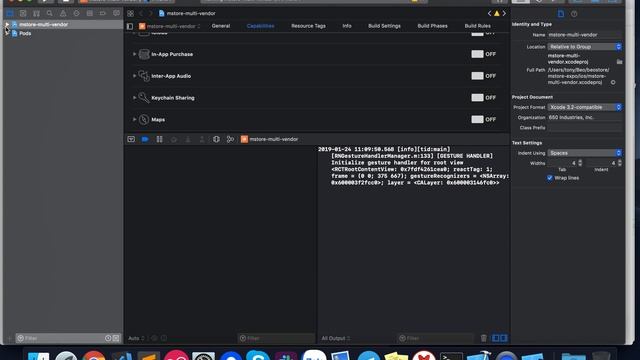
Task: Open the Breakpoint navigator
Action: point(103,13)
